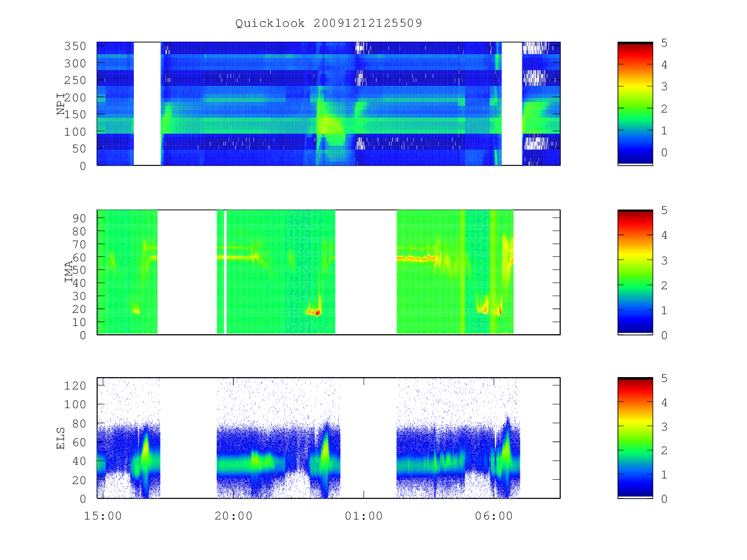Click the 70 tick on IMA axis
This screenshot has height=560, width=747.
78,244
